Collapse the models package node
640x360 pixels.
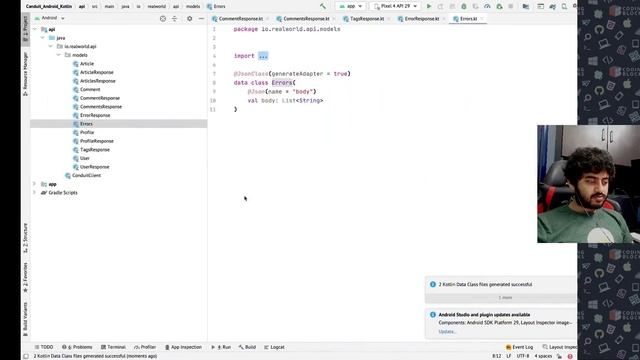[58, 55]
